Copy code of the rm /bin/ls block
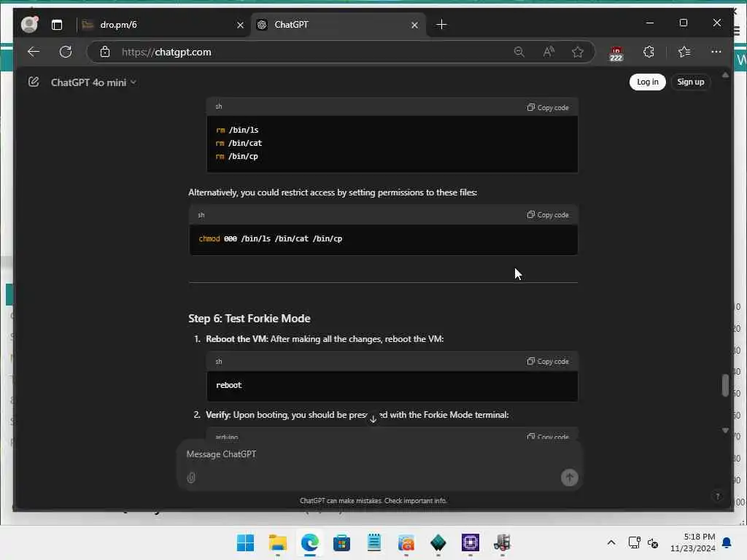 point(547,108)
